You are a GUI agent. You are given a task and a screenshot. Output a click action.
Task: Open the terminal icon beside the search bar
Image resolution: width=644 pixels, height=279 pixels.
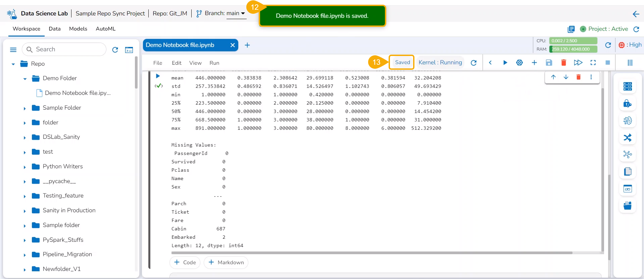(129, 50)
